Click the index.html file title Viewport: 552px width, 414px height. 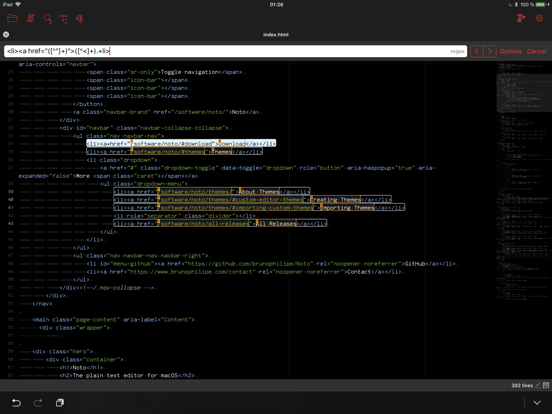(276, 34)
